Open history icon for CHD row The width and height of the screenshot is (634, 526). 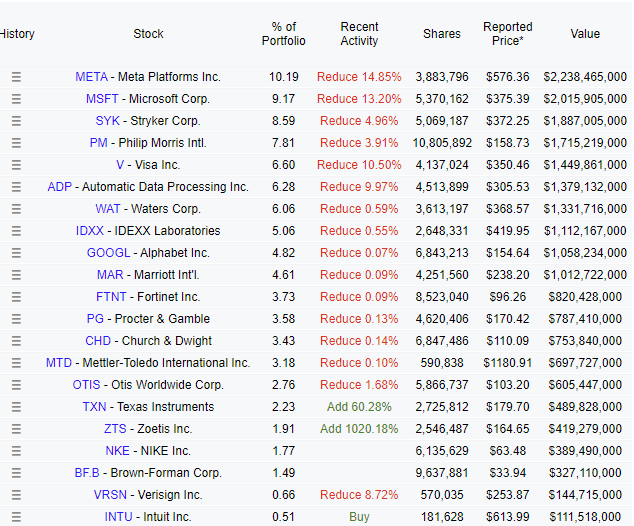[16, 341]
